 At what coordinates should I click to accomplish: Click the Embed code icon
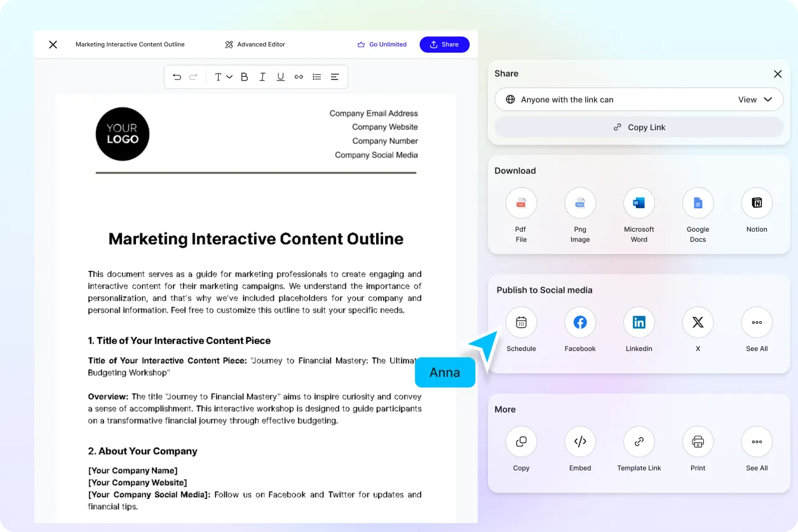(580, 442)
